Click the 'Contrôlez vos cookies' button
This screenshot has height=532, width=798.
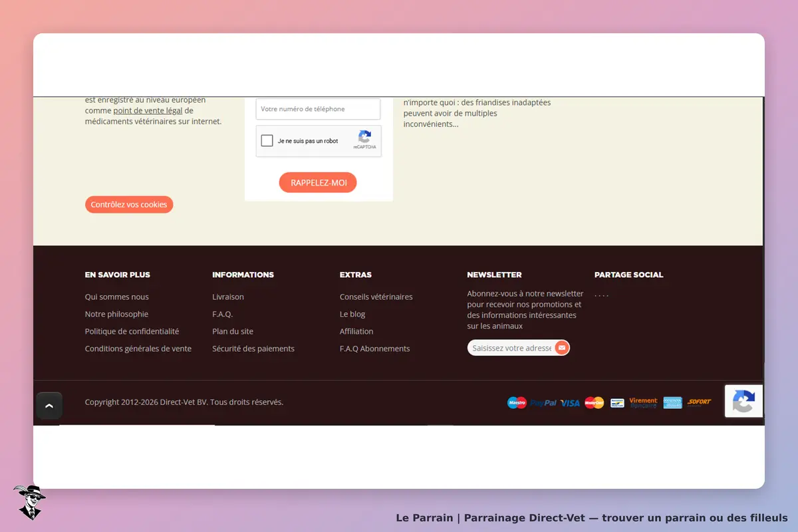(x=129, y=205)
